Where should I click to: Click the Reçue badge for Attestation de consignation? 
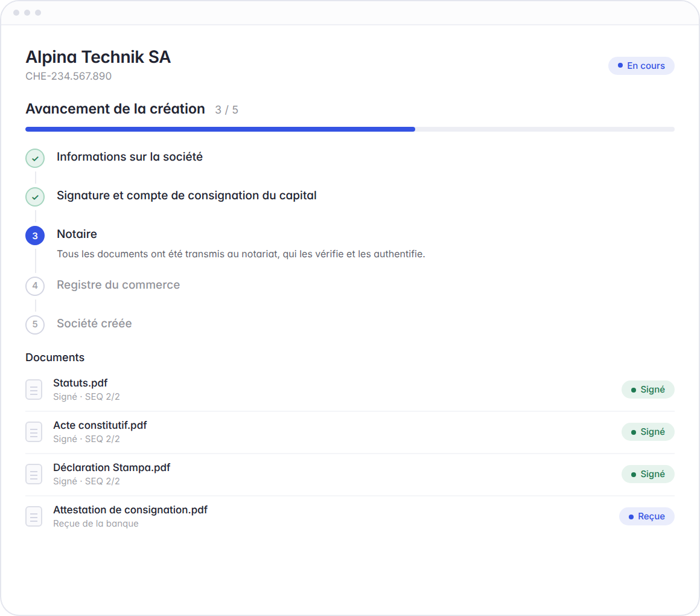pyautogui.click(x=646, y=516)
